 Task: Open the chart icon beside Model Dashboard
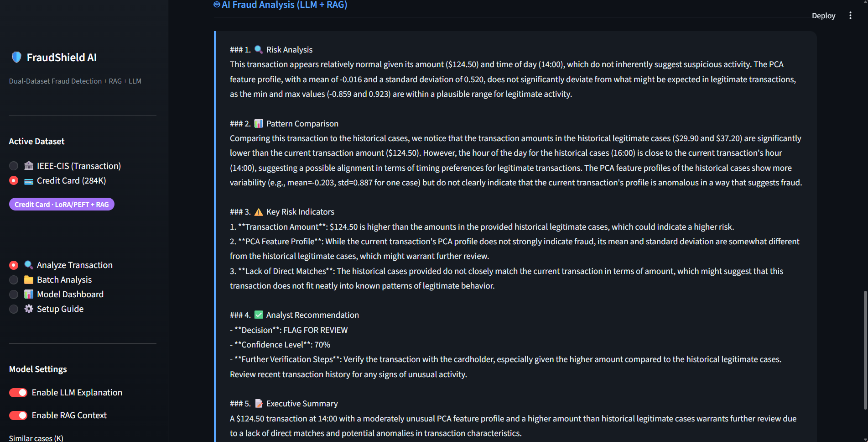click(29, 294)
